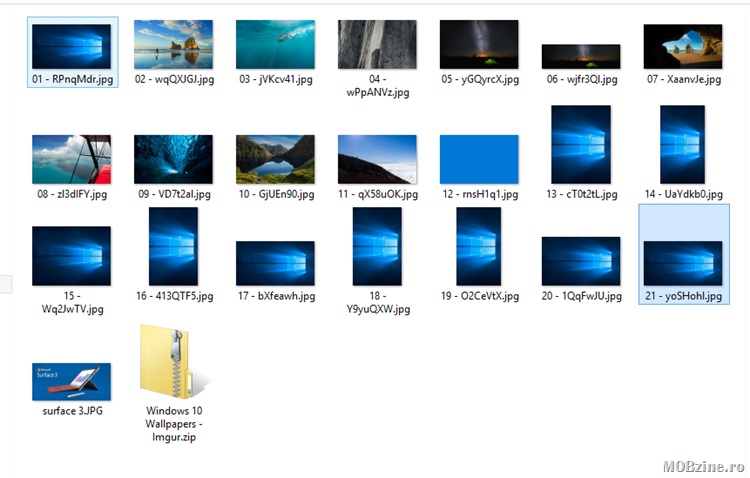
Task: Select solid blue image 12 - rnsH1q1.jpg
Action: (x=479, y=160)
